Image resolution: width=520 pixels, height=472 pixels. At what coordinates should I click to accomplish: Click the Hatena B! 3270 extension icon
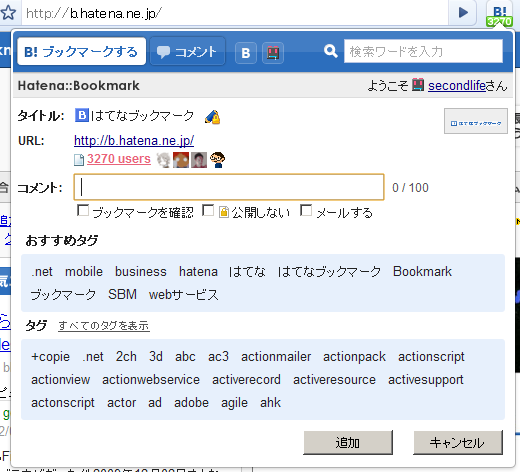tap(499, 14)
